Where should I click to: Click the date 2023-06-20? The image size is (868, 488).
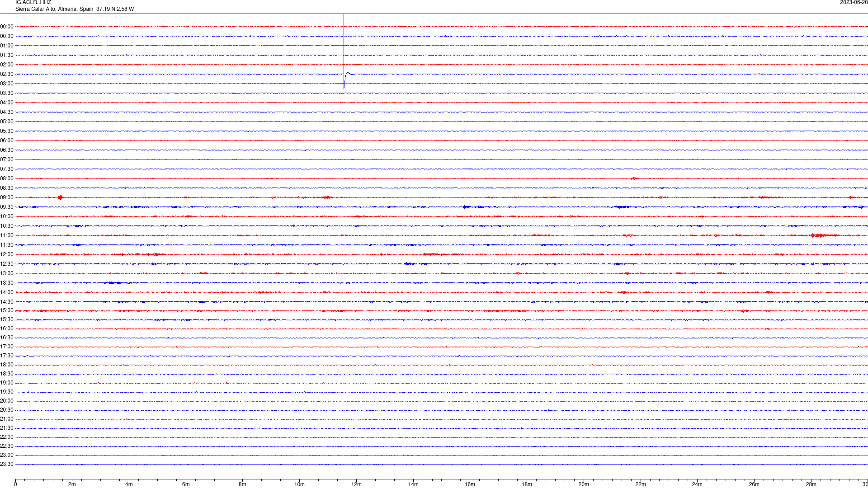tap(854, 3)
